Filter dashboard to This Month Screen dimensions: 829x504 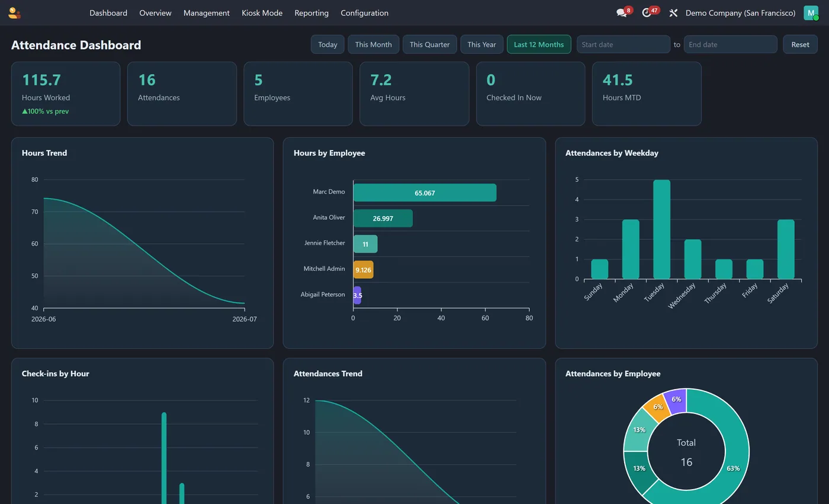coord(373,44)
